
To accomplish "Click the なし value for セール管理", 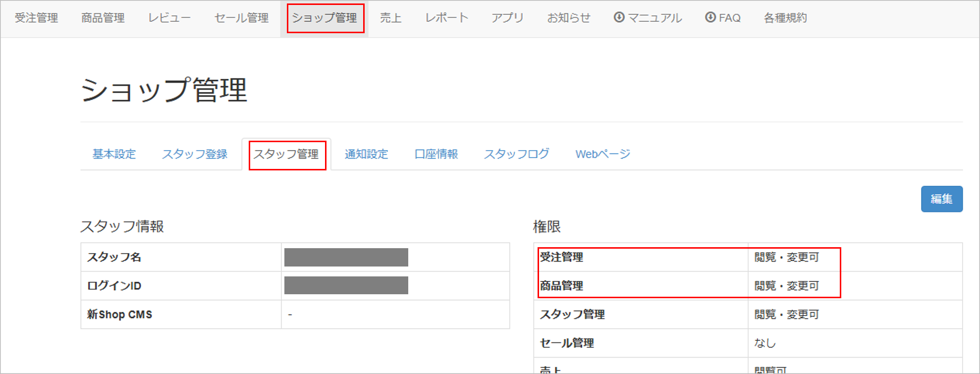I will click(765, 343).
